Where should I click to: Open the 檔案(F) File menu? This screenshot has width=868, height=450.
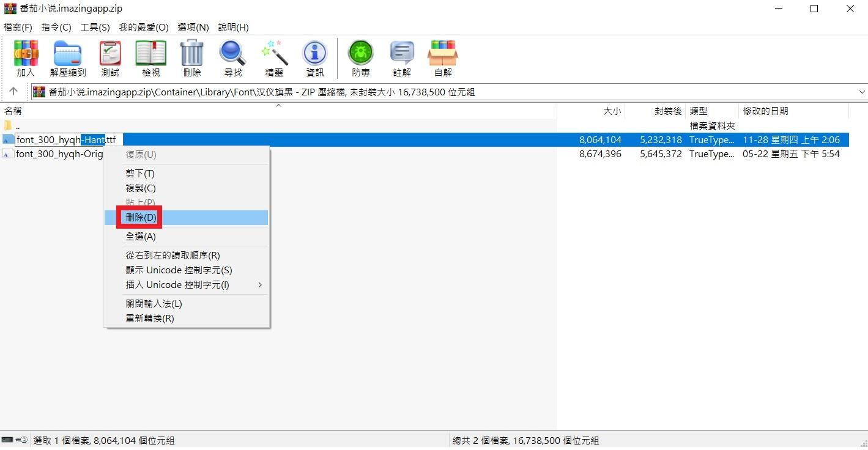click(x=18, y=28)
